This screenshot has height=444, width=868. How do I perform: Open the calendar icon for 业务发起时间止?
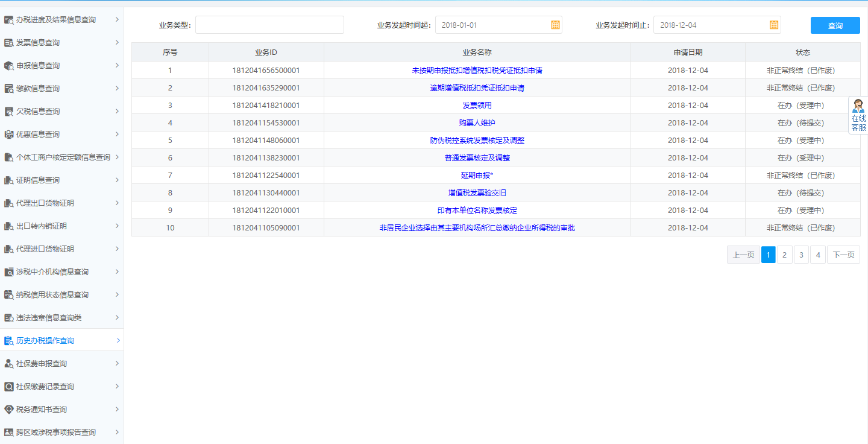click(x=773, y=25)
